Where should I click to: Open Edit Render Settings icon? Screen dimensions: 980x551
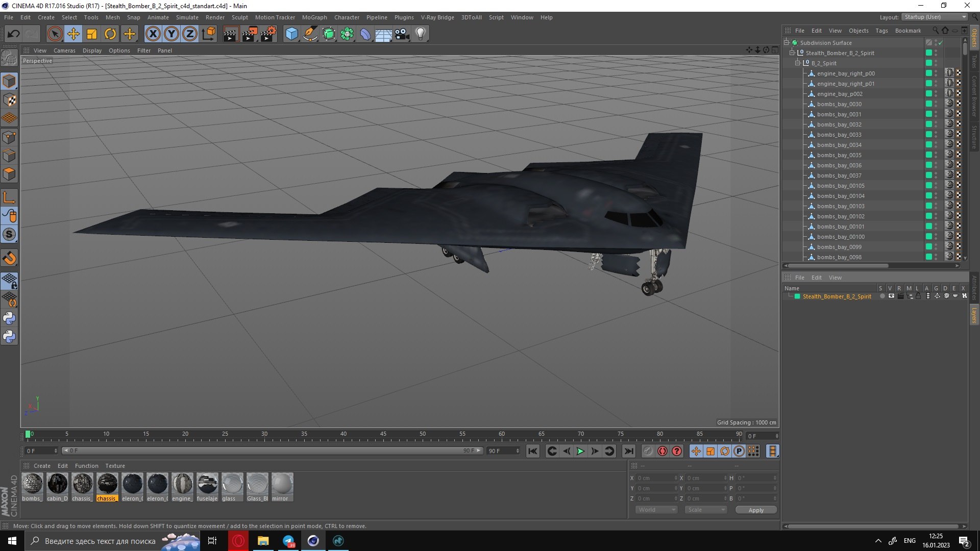268,34
